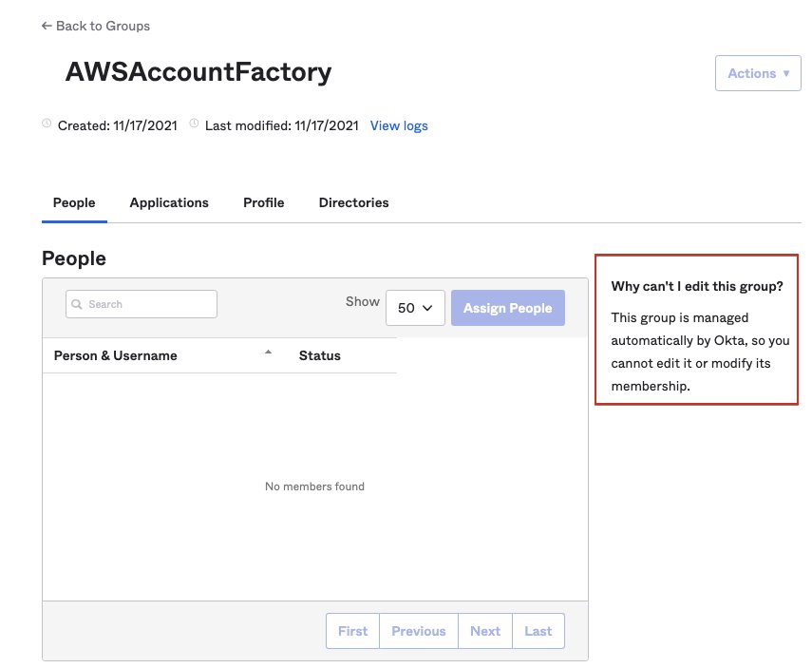
Task: Click the People section heading
Action: click(74, 258)
